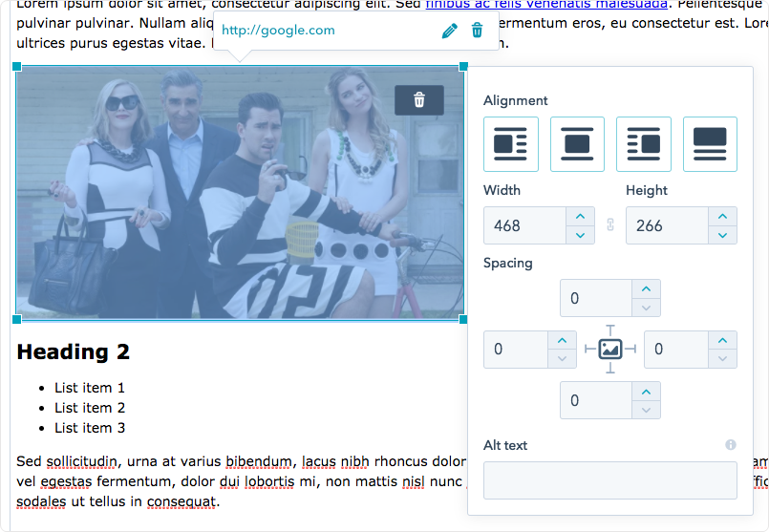Increase the right spacing value
This screenshot has height=532, width=769.
(722, 341)
